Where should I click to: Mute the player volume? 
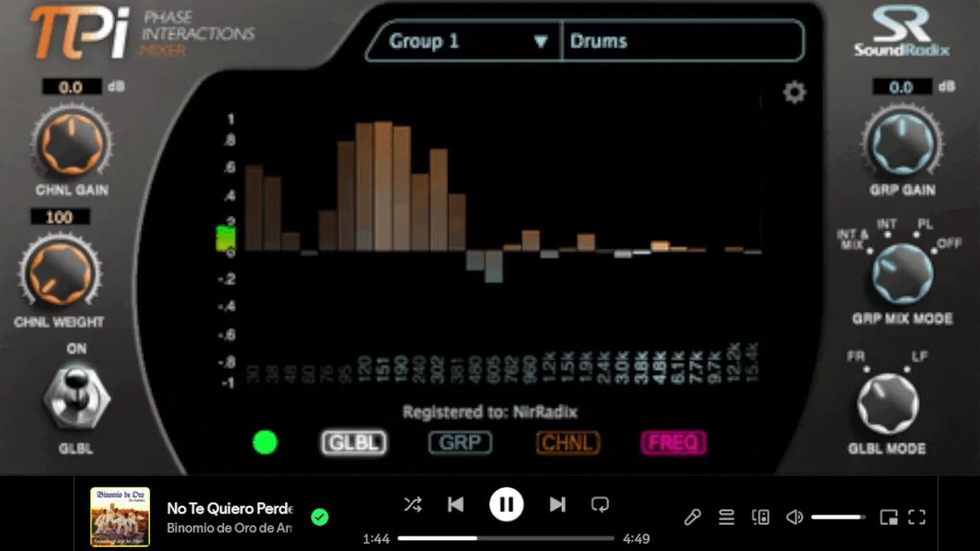tap(795, 517)
